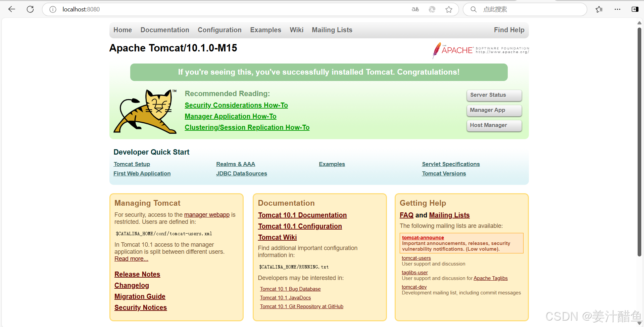
Task: Open the JDBC DataSources link
Action: [242, 173]
